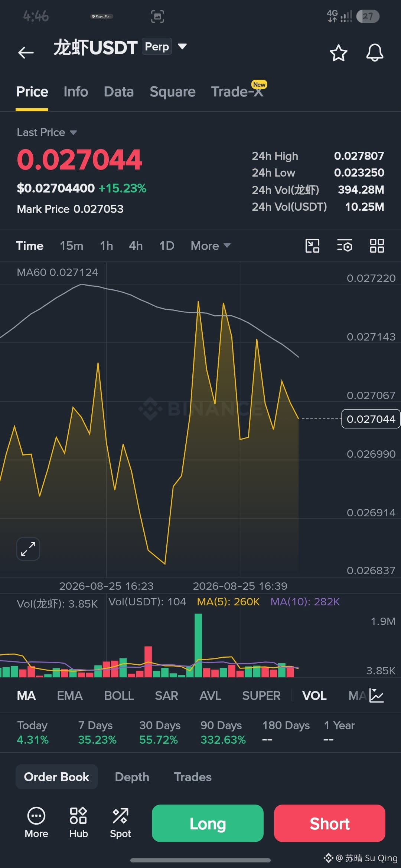Tap the MA(10): 282K volume label

tap(305, 601)
